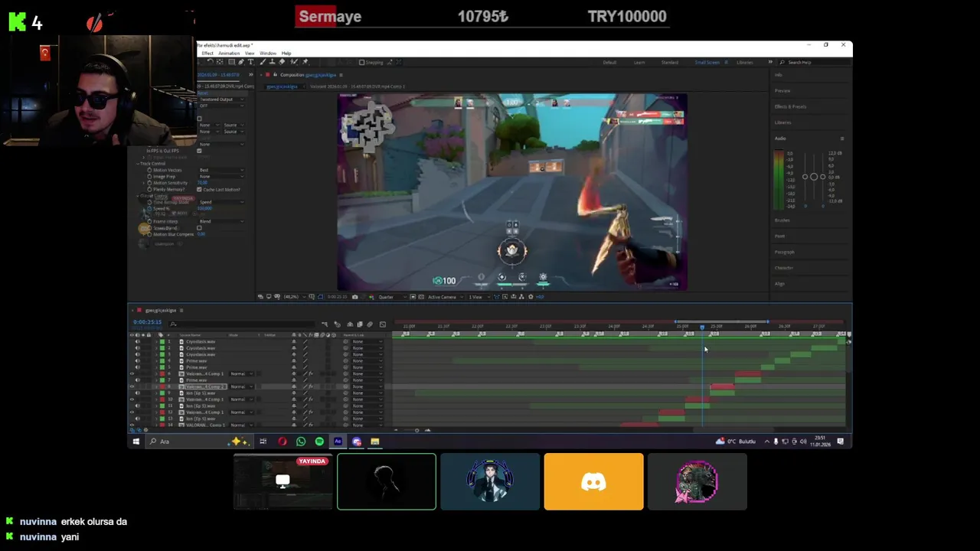
Task: Click the Windows Start button
Action: pos(136,442)
